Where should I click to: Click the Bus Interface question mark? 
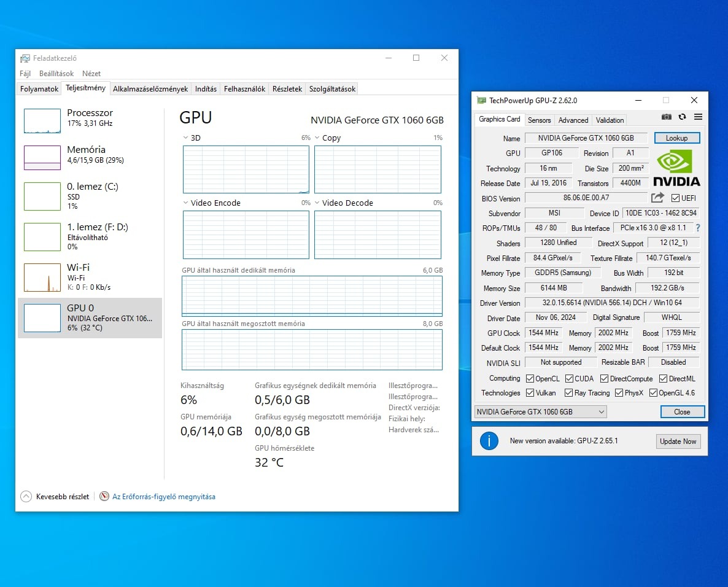coord(698,228)
